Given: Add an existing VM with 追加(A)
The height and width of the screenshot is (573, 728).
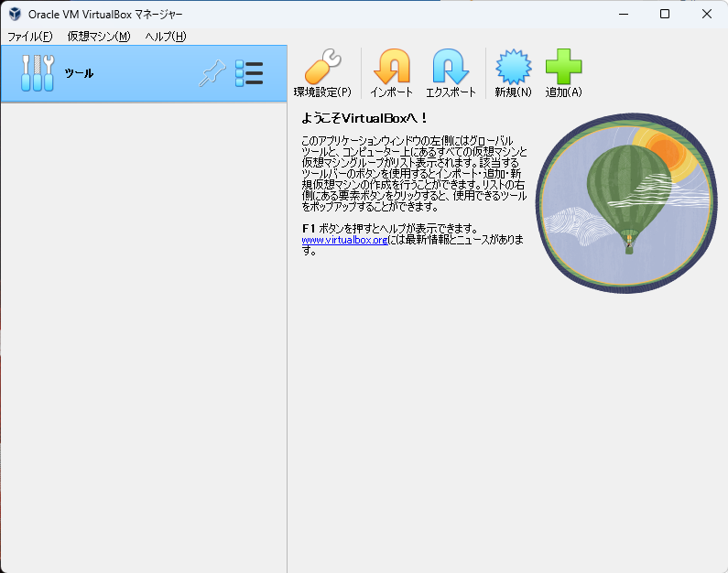Looking at the screenshot, I should 564,73.
